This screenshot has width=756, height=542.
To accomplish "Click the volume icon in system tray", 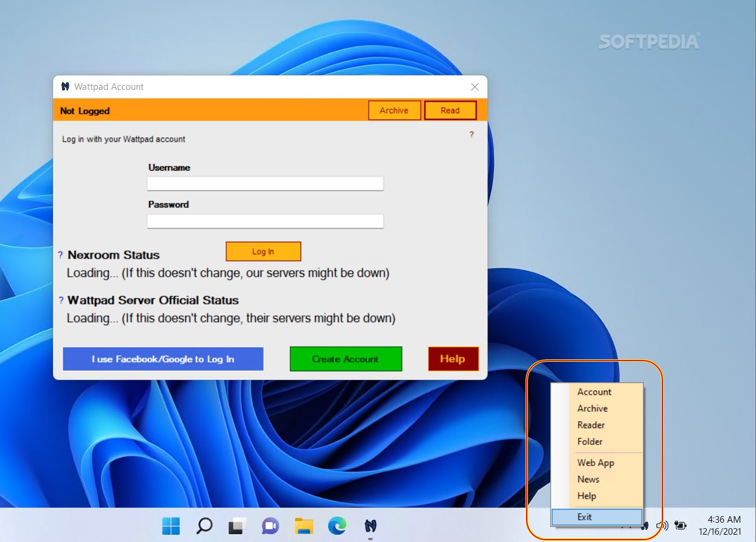I will click(662, 526).
